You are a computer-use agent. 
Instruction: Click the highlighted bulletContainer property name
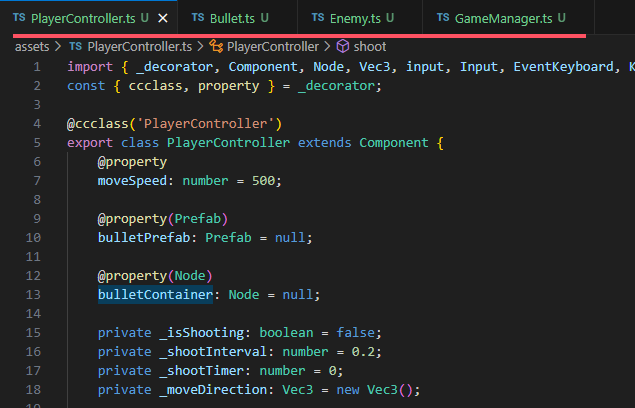(155, 295)
